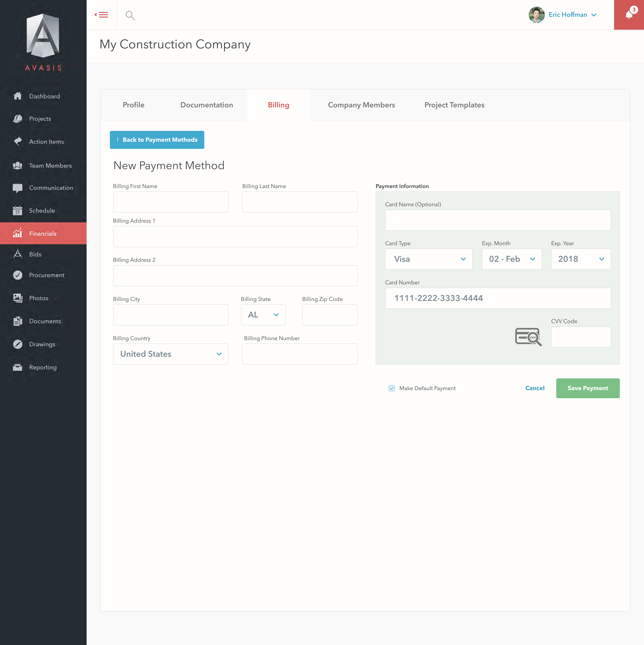
Task: Open Billing Country United States dropdown
Action: [171, 354]
